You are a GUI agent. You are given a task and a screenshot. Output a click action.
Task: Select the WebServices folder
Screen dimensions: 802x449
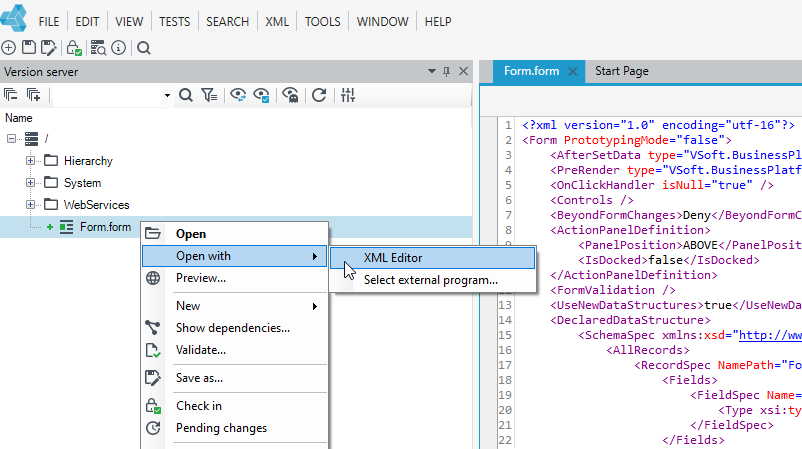click(x=96, y=205)
